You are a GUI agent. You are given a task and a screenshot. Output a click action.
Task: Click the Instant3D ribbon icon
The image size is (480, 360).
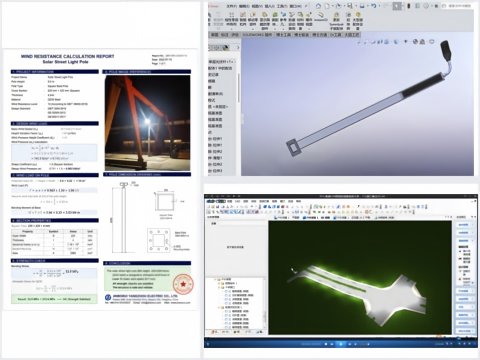(321, 16)
